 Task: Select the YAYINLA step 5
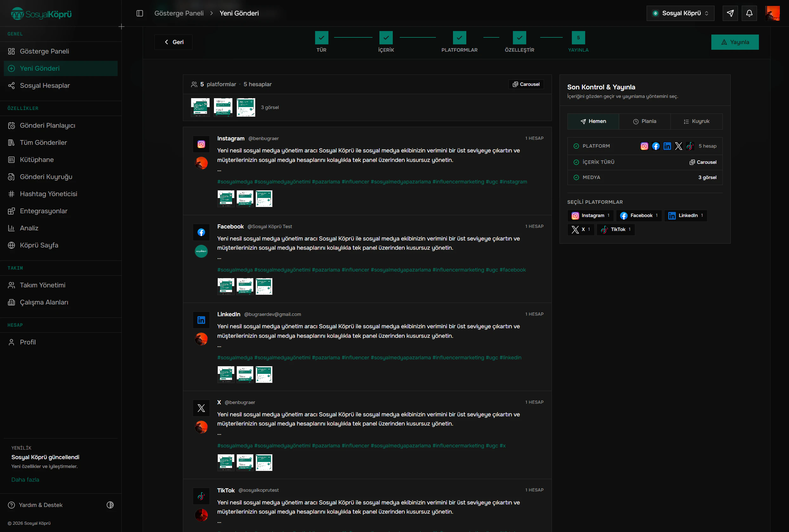(x=578, y=42)
